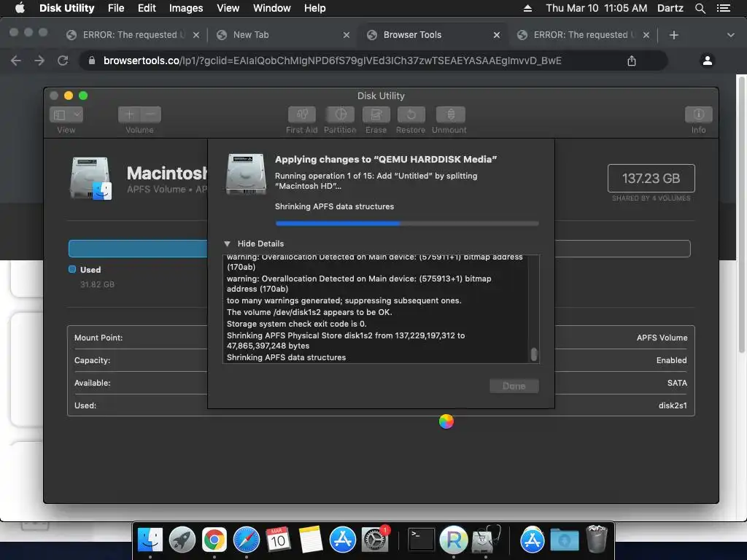This screenshot has width=747, height=560.
Task: Click 'The volume /dev/disk1s2 appears to be OK.' line
Action: [x=309, y=312]
